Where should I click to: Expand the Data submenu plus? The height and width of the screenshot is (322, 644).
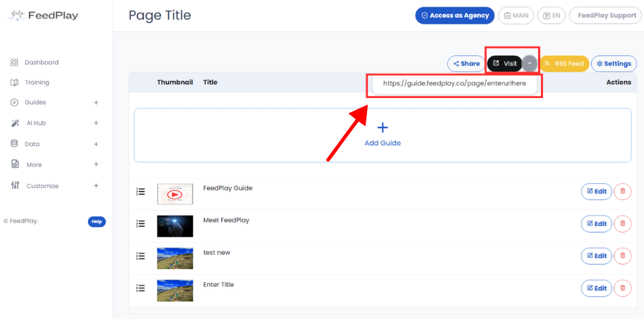(96, 144)
